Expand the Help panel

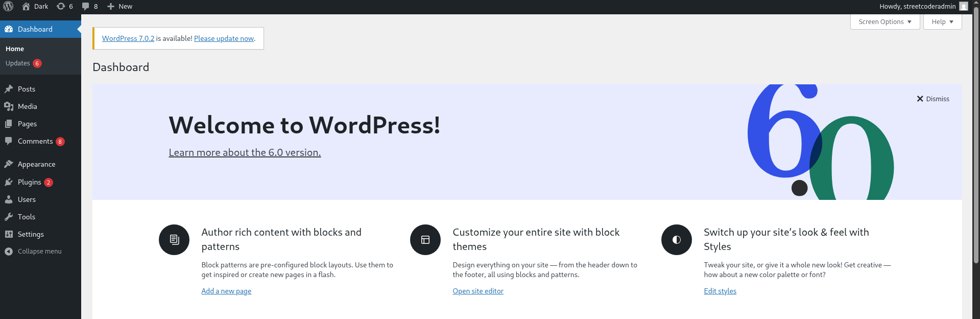click(x=942, y=21)
